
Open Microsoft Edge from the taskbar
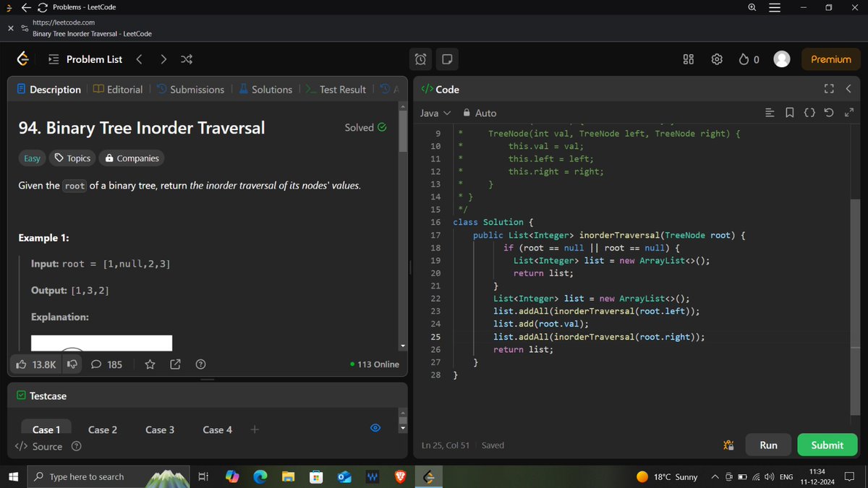(x=260, y=477)
